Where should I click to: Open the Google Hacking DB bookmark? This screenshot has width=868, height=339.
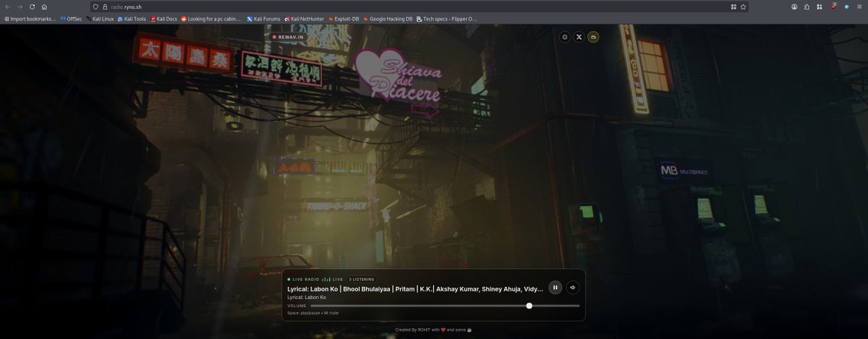388,19
